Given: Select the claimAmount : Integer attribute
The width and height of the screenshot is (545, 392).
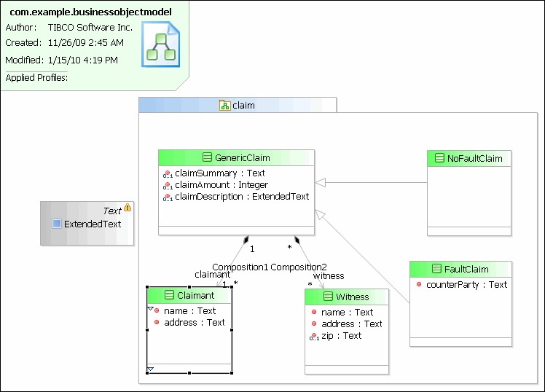Looking at the screenshot, I should 221,185.
